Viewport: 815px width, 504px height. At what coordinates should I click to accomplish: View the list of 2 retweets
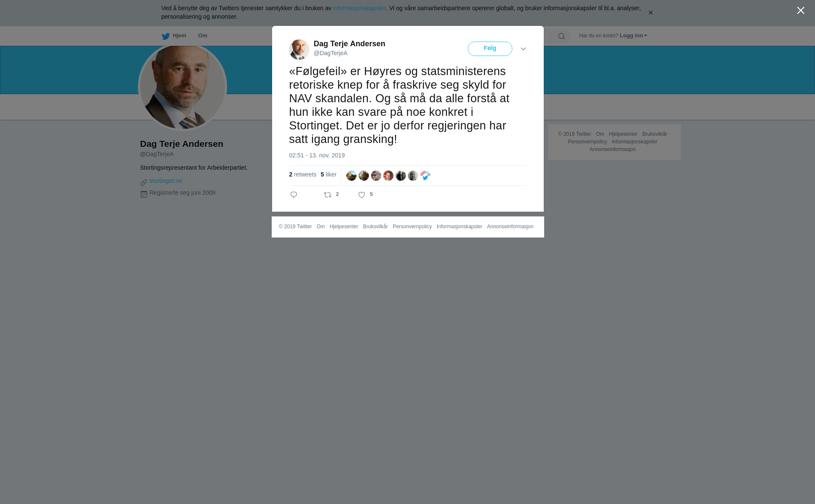point(303,174)
